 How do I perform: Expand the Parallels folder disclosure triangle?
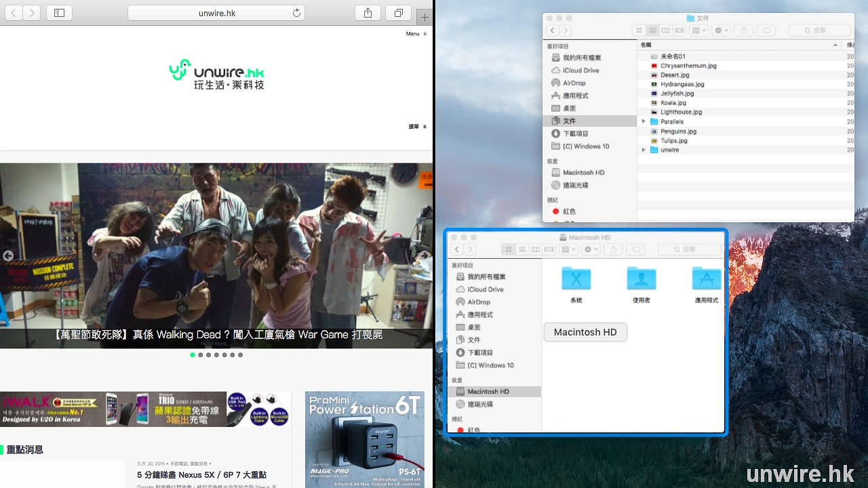pos(644,122)
